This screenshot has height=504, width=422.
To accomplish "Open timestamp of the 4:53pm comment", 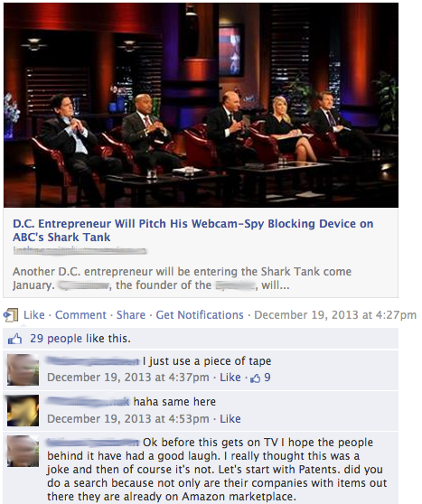I will 128,419.
